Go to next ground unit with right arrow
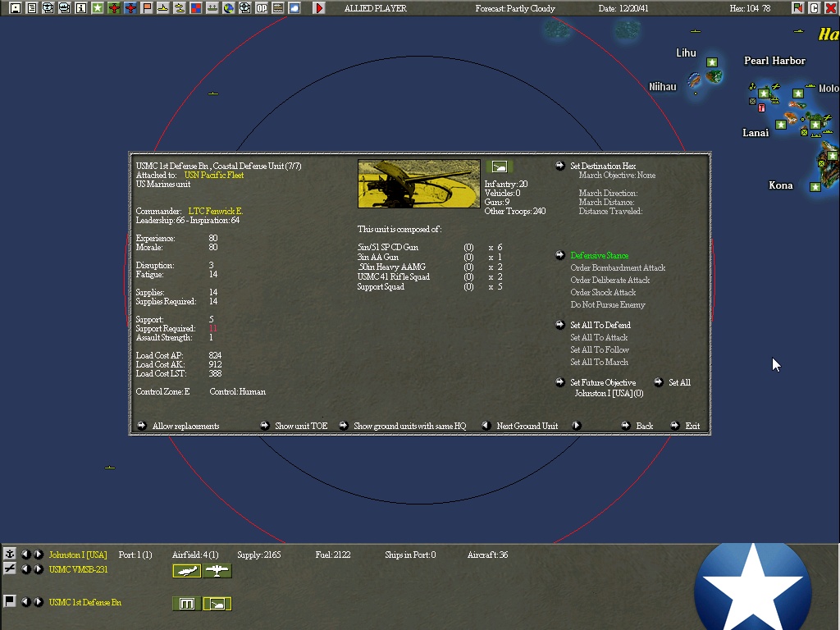Image resolution: width=840 pixels, height=630 pixels. (577, 426)
